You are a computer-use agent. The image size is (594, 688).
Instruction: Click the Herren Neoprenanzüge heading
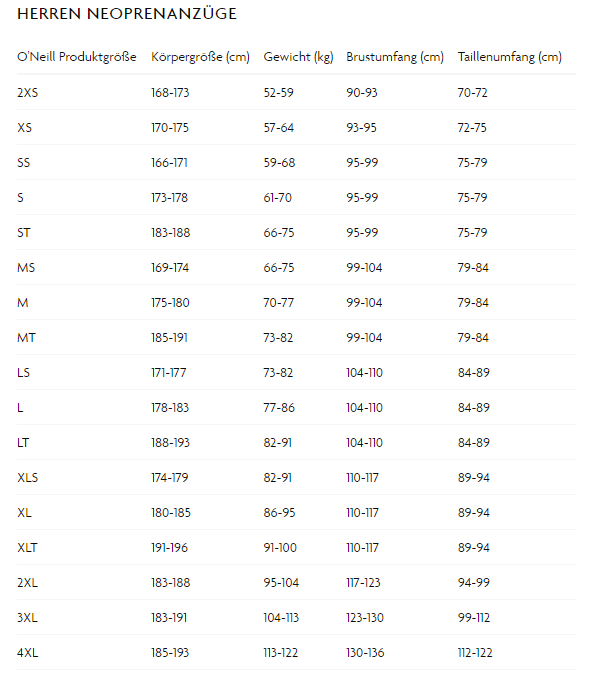point(127,14)
